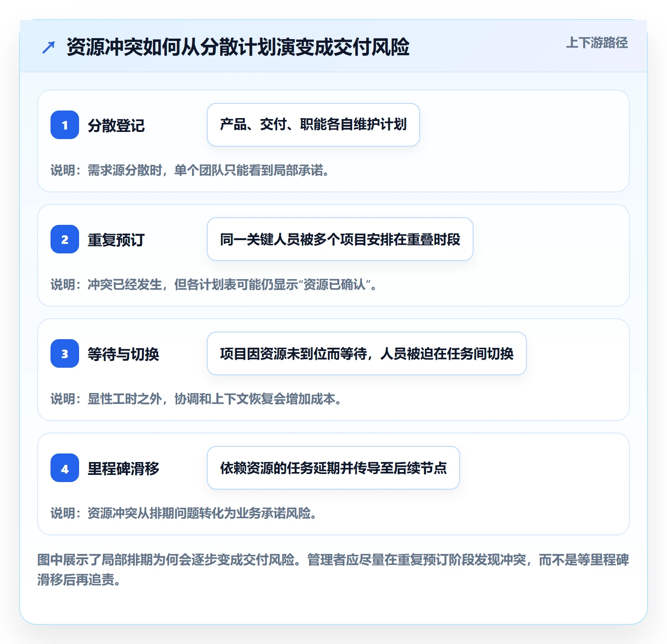
Task: Click the blue arrow icon beside the title
Action: tap(49, 47)
